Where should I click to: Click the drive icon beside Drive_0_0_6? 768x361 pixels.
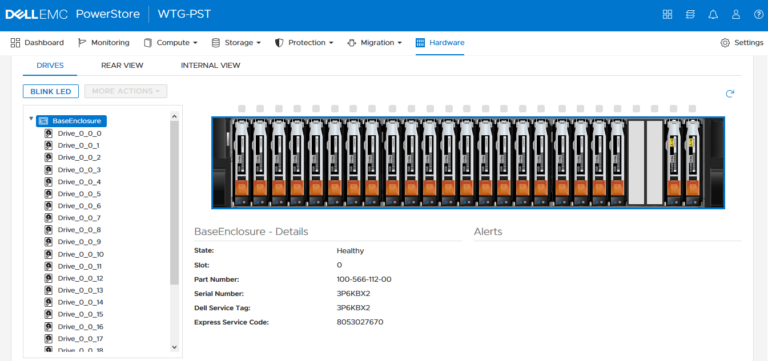click(x=48, y=206)
